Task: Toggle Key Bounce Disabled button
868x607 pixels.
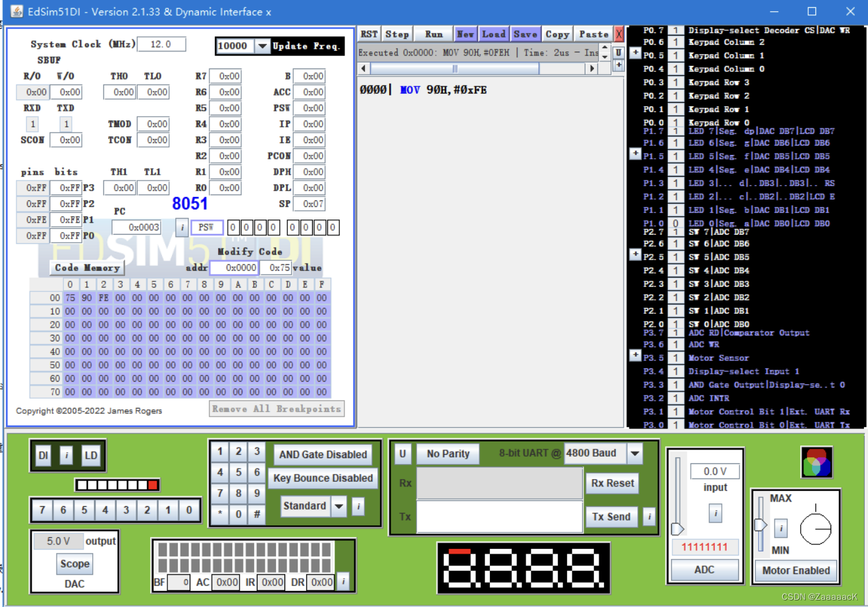Action: pos(323,478)
